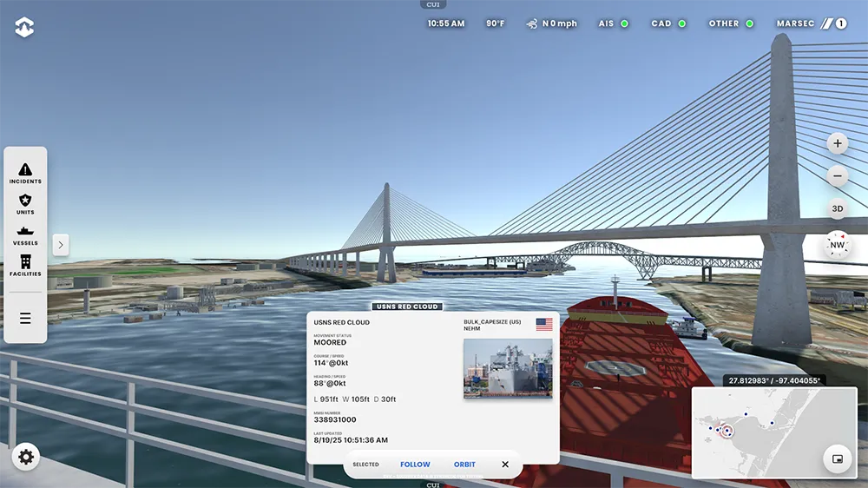
Task: Close the selected vessel bar
Action: click(x=505, y=465)
